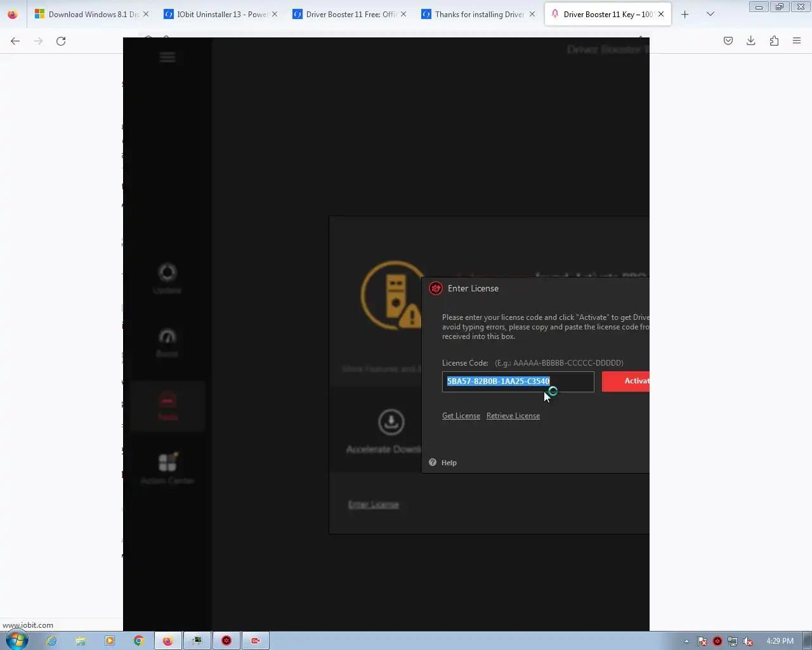Launch Google Chrome from taskbar
Image resolution: width=812 pixels, height=650 pixels.
point(139,640)
